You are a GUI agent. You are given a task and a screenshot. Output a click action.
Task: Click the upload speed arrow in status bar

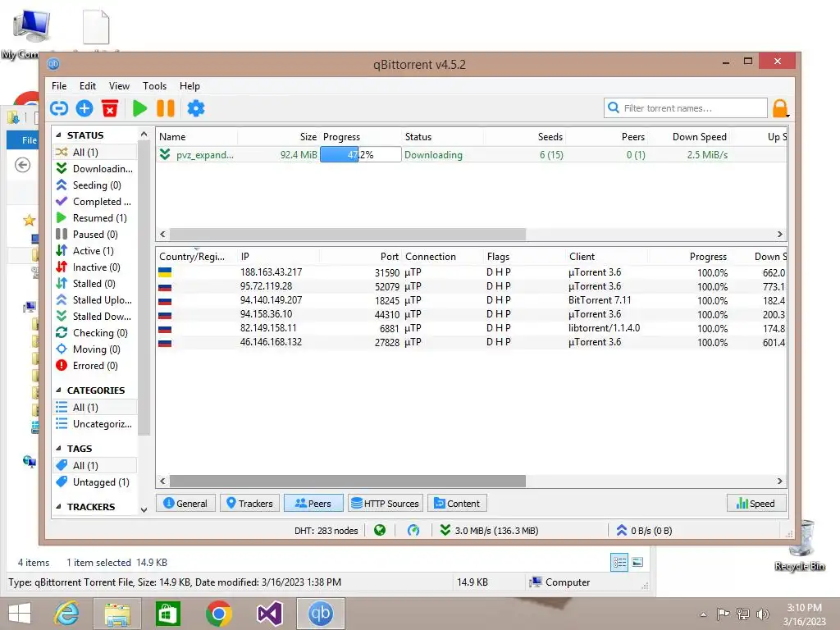click(622, 531)
